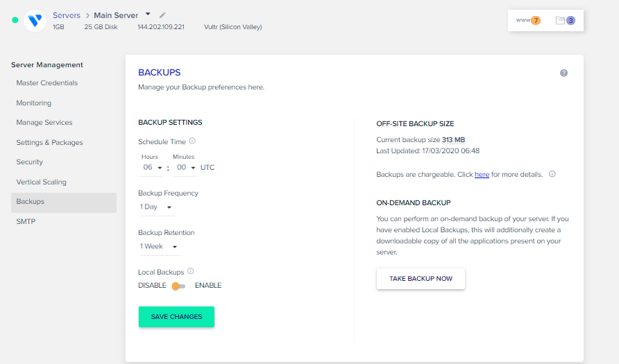Go to Master Credentials section
Screen dimensions: 619x364
click(47, 83)
